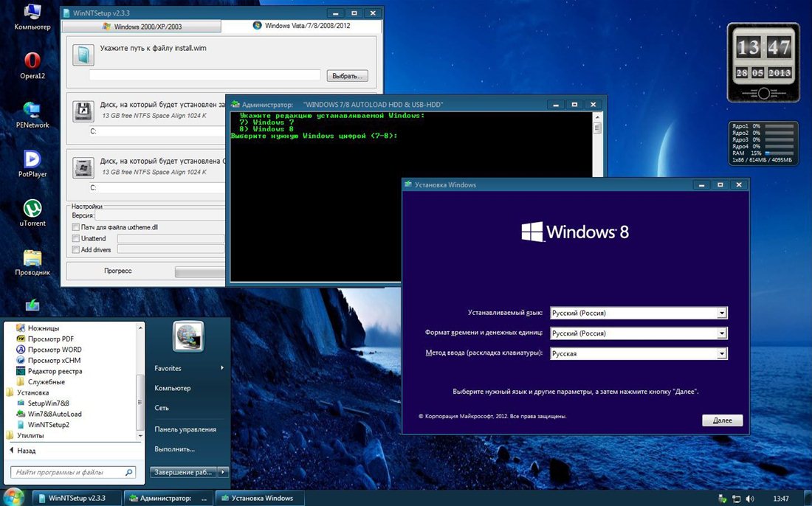Launch Opera12 from the desktop
Viewport: 812px width, 506px height.
click(32, 66)
